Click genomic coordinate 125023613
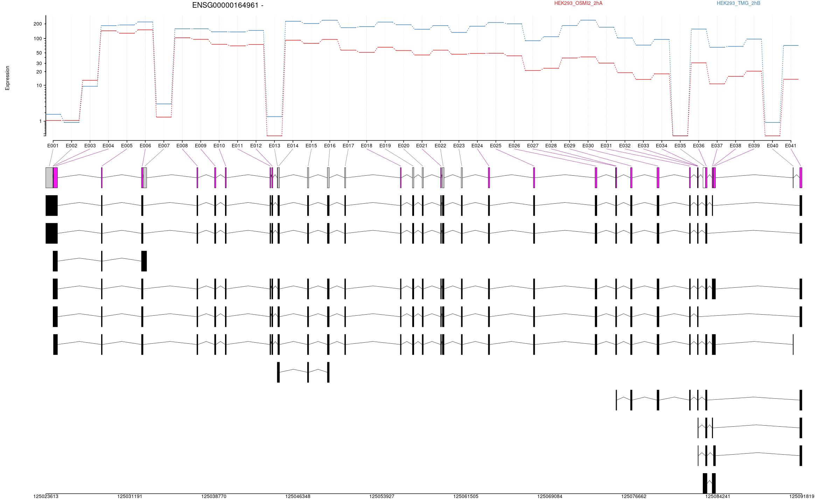 click(x=46, y=497)
